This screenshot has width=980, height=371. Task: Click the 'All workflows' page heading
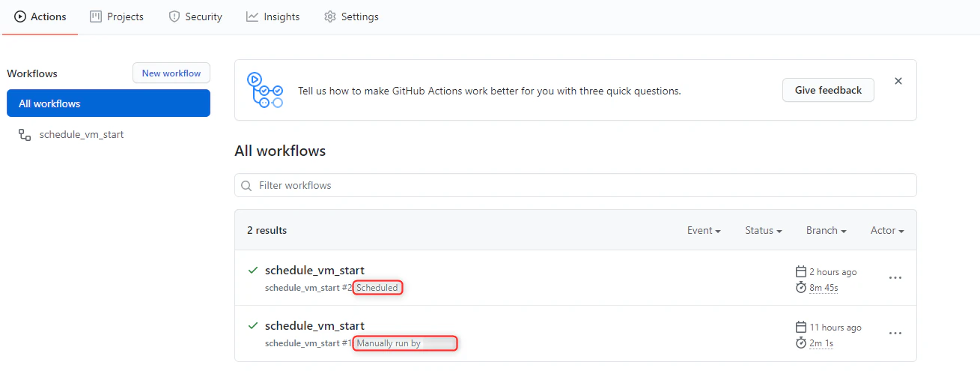280,151
